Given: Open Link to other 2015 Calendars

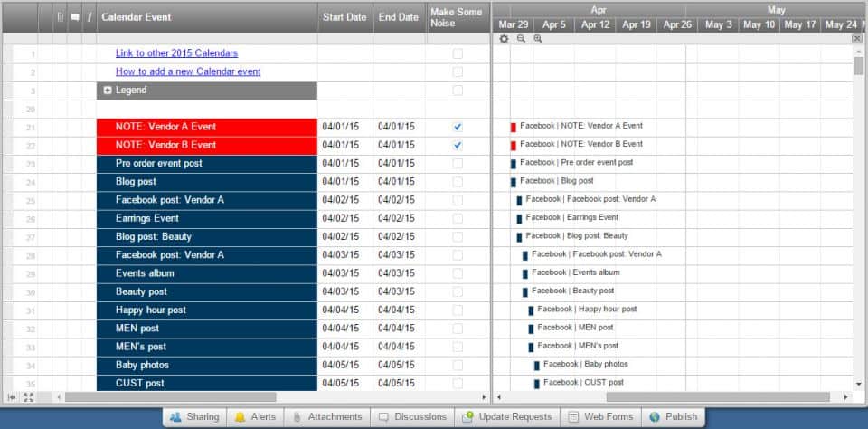Looking at the screenshot, I should click(x=176, y=53).
